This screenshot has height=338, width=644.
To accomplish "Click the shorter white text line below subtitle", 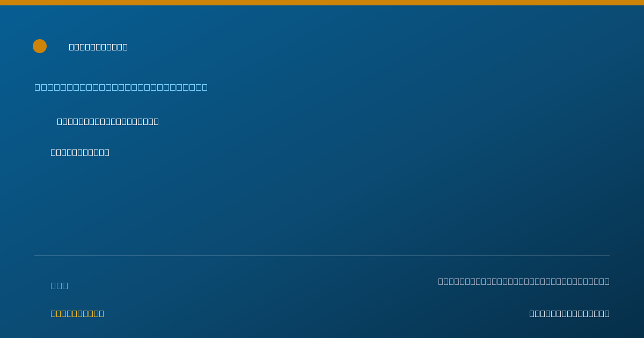I will tap(80, 152).
